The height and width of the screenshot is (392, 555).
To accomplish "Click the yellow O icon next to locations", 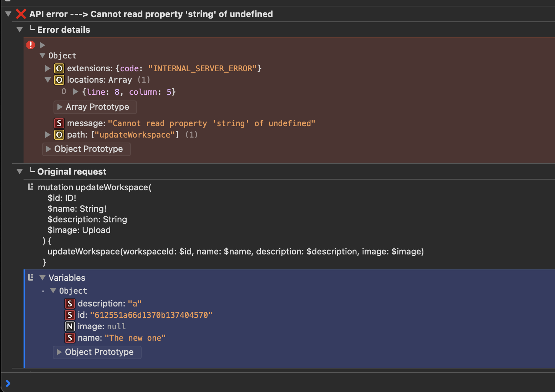I will [59, 80].
